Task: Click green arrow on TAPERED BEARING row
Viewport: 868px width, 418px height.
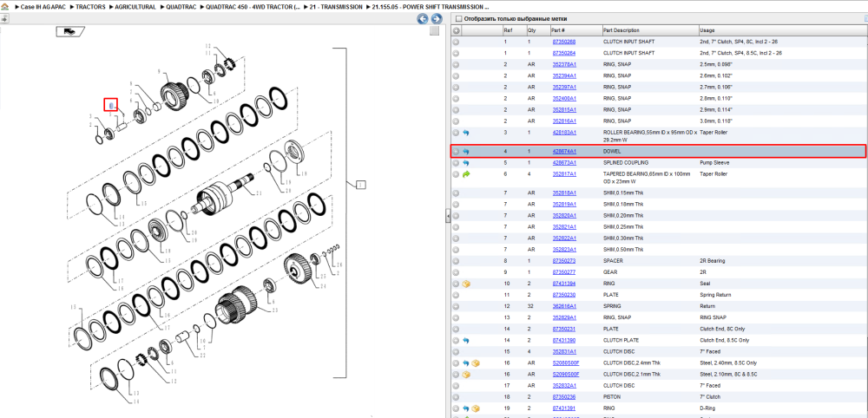Action: 466,174
